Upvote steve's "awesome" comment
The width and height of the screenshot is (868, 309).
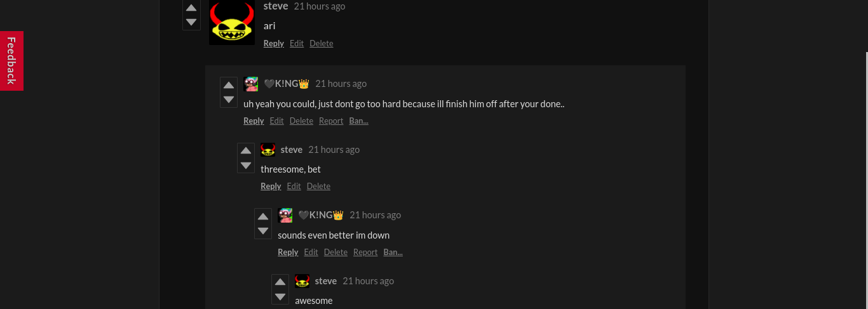tap(280, 282)
